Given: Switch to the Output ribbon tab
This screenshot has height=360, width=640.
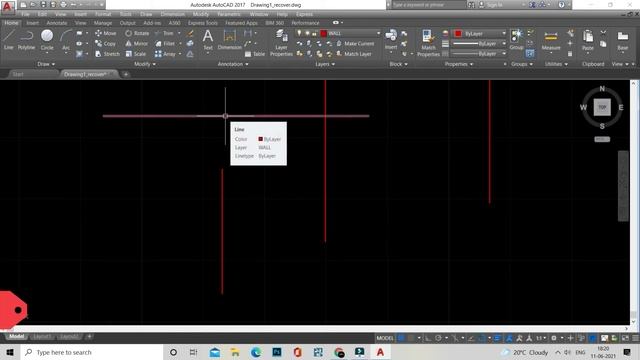Looking at the screenshot, I should click(x=127, y=23).
